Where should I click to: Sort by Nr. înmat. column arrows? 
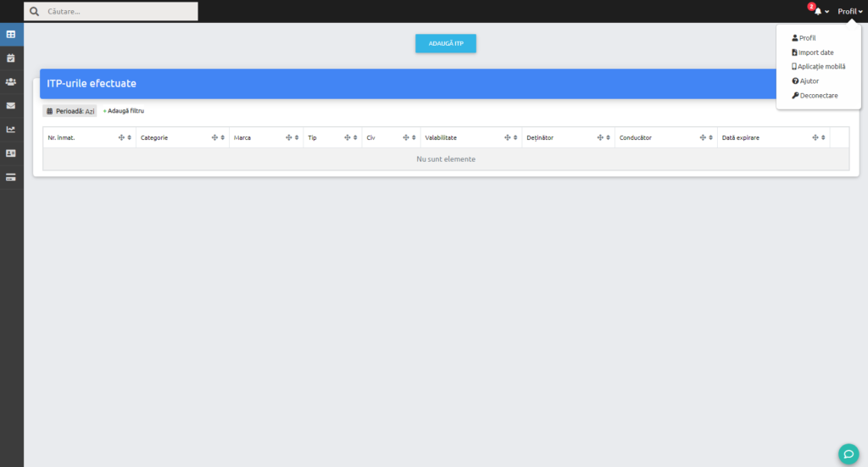point(130,138)
